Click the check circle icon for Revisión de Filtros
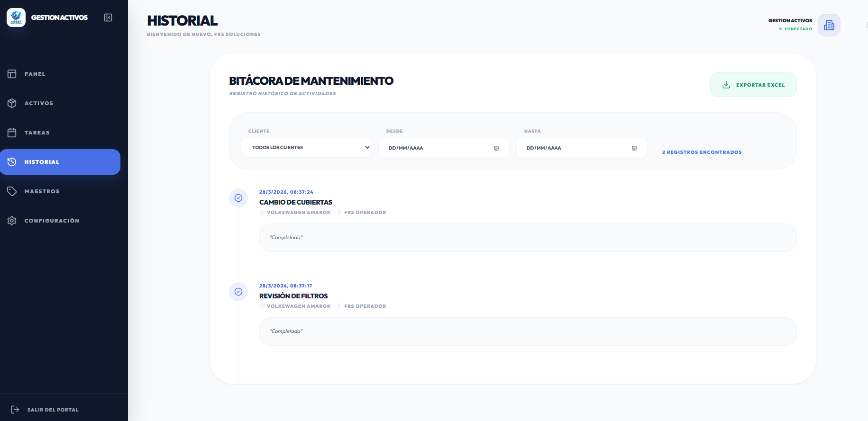The width and height of the screenshot is (868, 421). point(238,292)
